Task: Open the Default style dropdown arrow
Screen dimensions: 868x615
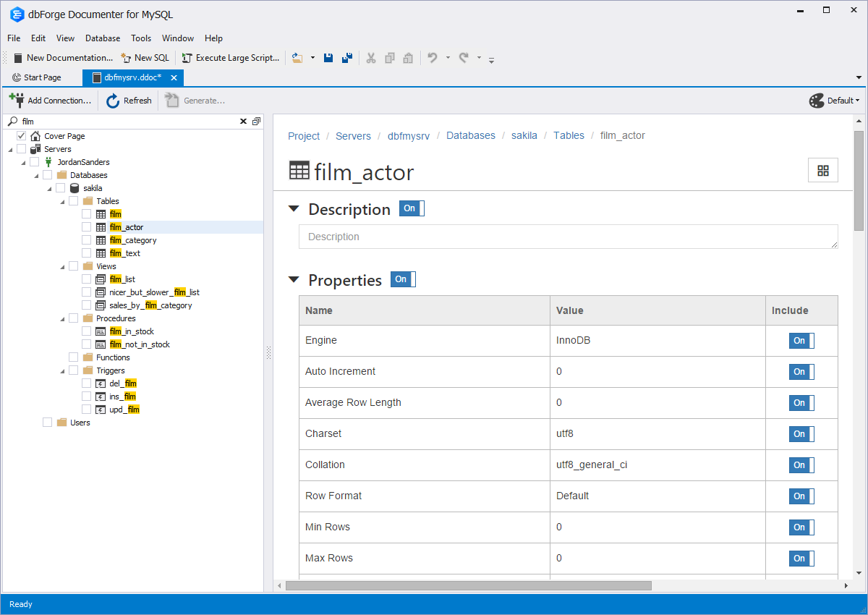Action: (x=858, y=101)
